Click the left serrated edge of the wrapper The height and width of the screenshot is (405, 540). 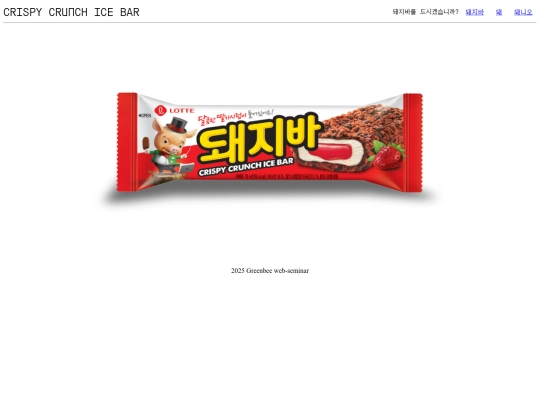click(x=127, y=142)
